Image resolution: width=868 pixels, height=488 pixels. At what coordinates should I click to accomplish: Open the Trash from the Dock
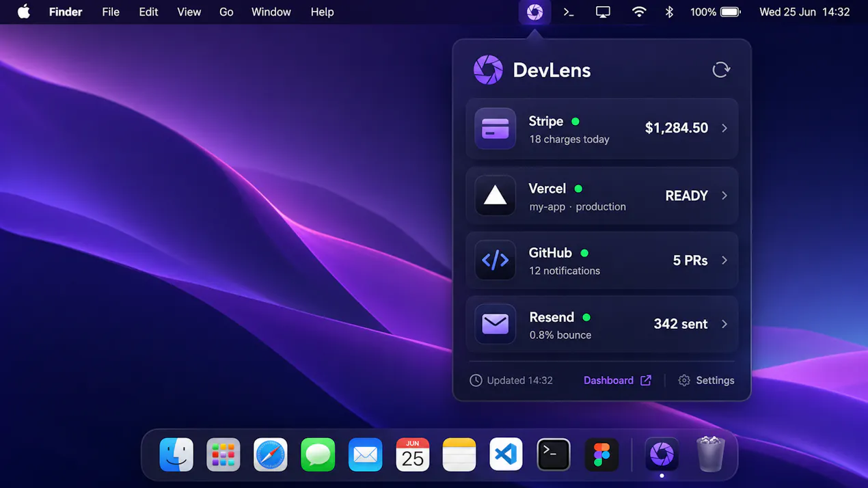click(710, 455)
